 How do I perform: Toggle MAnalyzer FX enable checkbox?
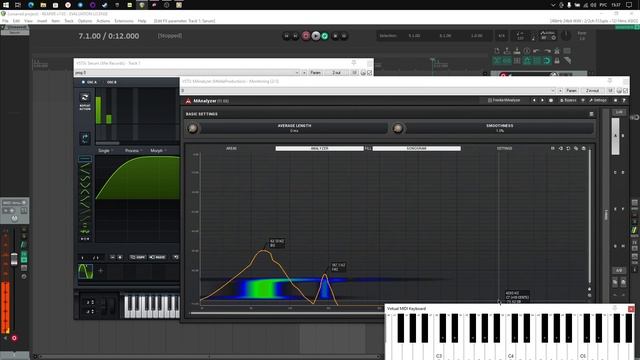tap(625, 91)
